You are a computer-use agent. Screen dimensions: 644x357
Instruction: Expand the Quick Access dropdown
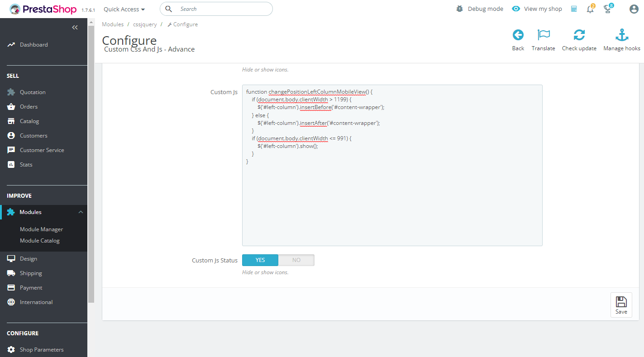click(124, 9)
